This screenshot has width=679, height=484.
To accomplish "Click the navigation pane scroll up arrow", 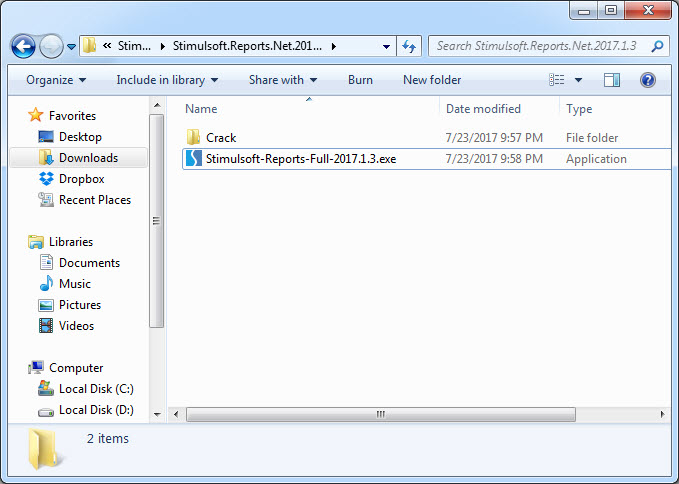I will (x=157, y=105).
